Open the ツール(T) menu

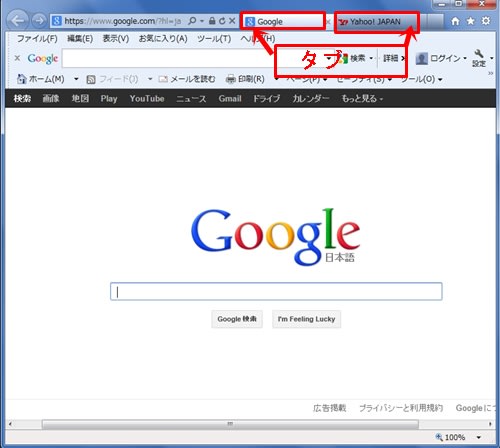click(214, 39)
